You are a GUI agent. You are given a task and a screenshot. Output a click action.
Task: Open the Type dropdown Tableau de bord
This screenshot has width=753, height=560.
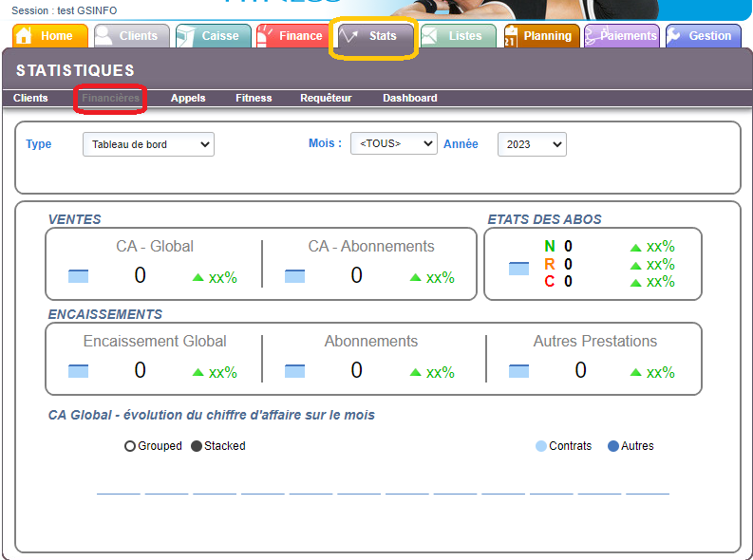tap(148, 144)
